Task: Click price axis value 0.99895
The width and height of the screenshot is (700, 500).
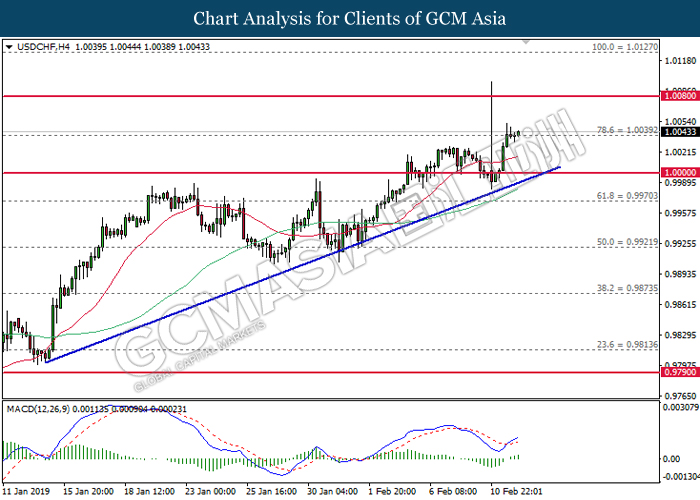Action: (x=680, y=183)
